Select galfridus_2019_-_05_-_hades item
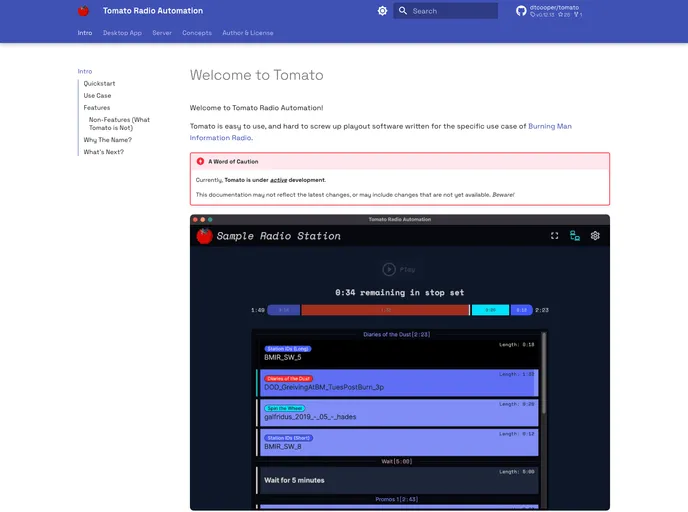 (x=398, y=412)
